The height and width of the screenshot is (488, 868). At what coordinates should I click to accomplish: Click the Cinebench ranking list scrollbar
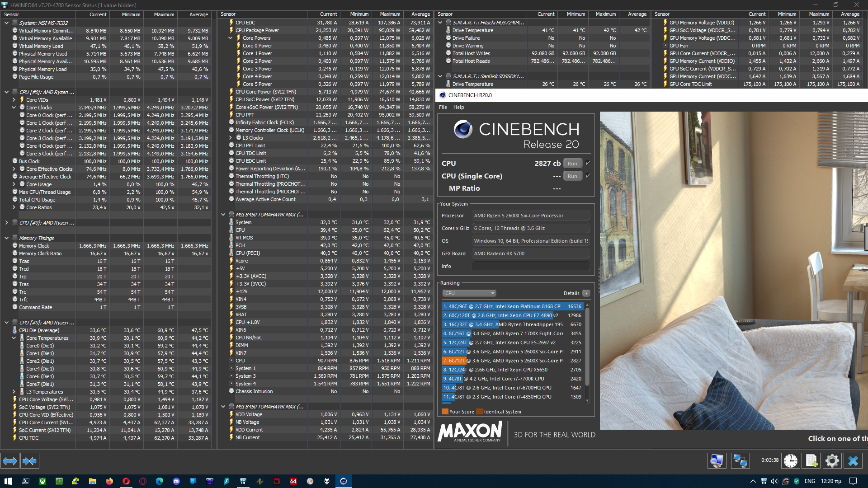tap(587, 347)
